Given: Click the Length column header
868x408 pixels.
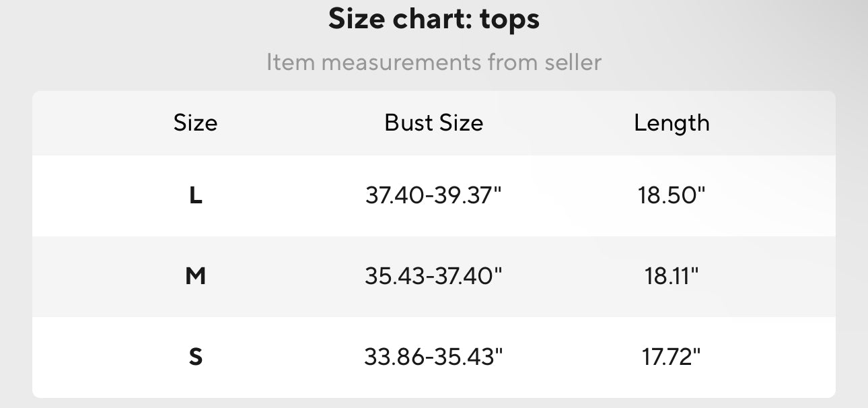Looking at the screenshot, I should pyautogui.click(x=672, y=123).
